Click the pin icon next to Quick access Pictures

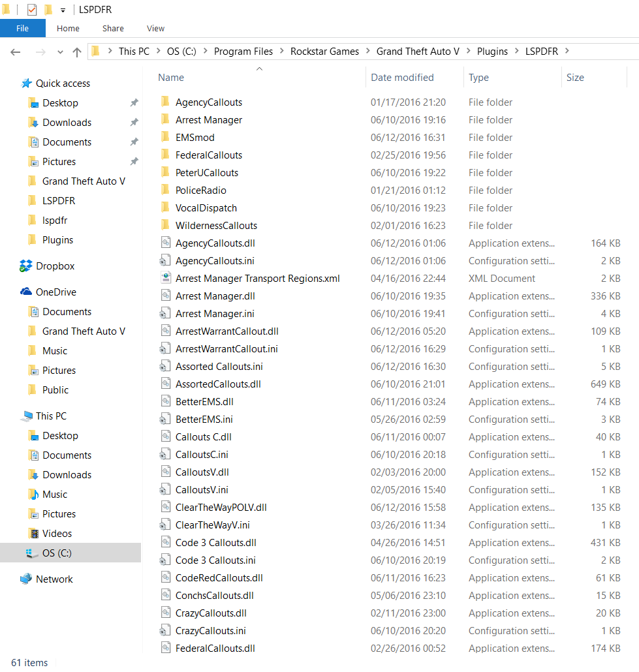tap(134, 161)
